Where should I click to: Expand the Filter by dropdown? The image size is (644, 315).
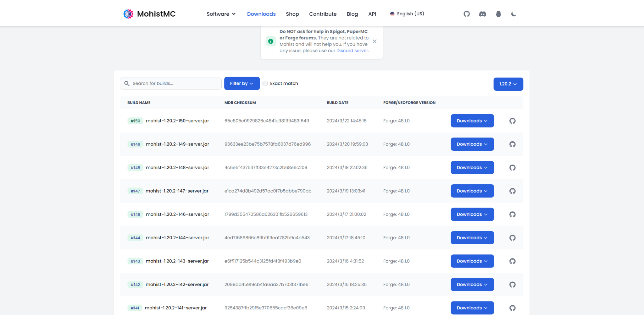pos(241,84)
